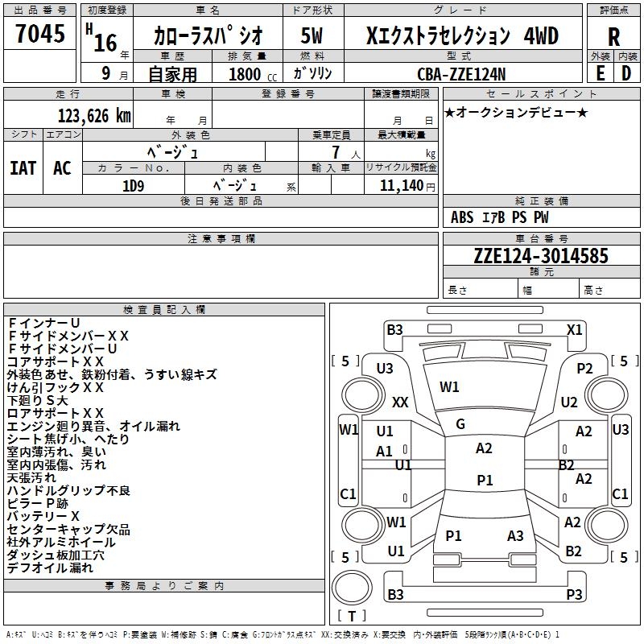Select the A1 door mark on diagram
Viewport: 644px width, 644px height.
384,452
